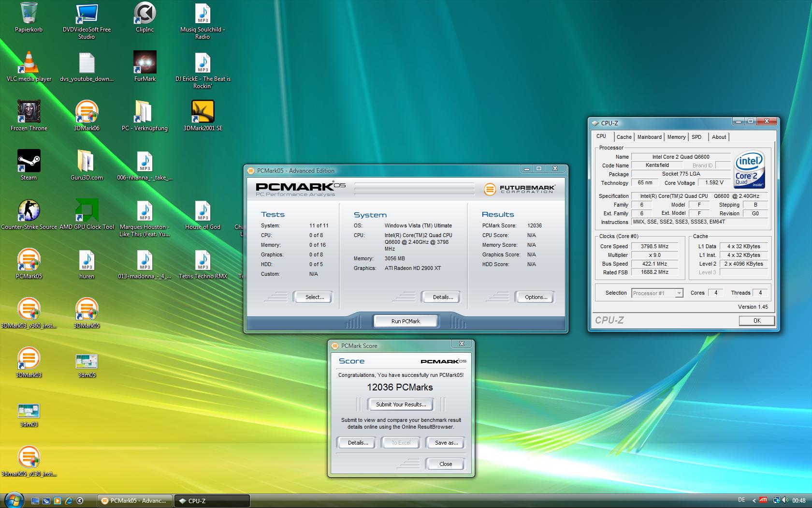This screenshot has width=812, height=508.
Task: Click Details... in the PCMark Score dialog
Action: point(356,443)
